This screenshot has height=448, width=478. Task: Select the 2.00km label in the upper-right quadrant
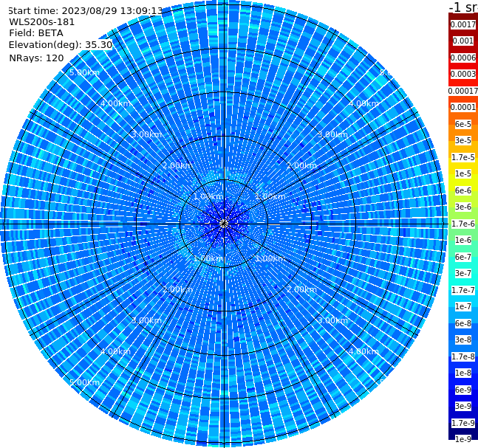click(x=302, y=165)
